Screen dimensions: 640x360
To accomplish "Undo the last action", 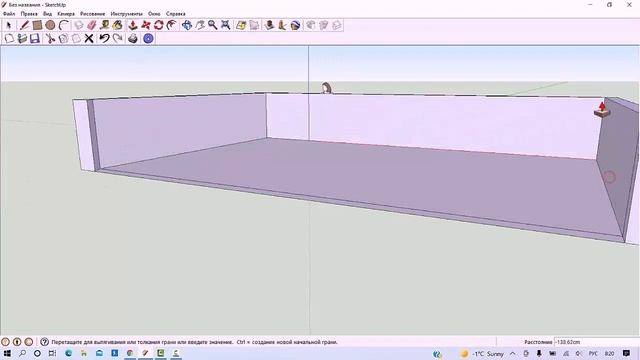I will (x=104, y=38).
